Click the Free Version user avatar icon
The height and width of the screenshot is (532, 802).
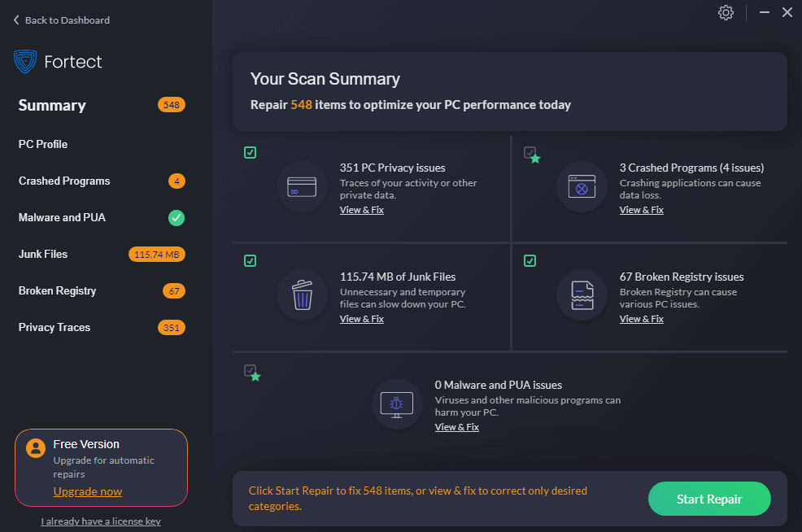coord(35,448)
